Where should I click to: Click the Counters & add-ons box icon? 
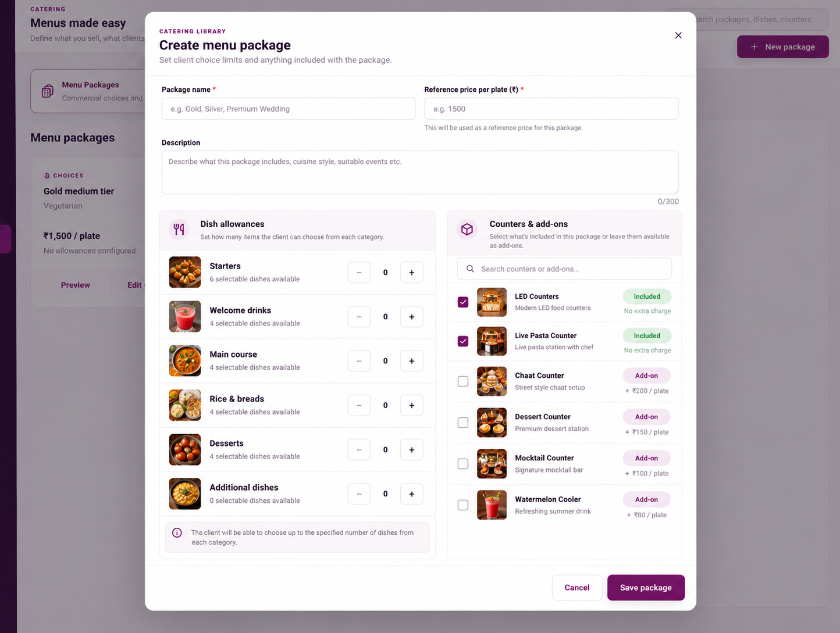tap(467, 230)
